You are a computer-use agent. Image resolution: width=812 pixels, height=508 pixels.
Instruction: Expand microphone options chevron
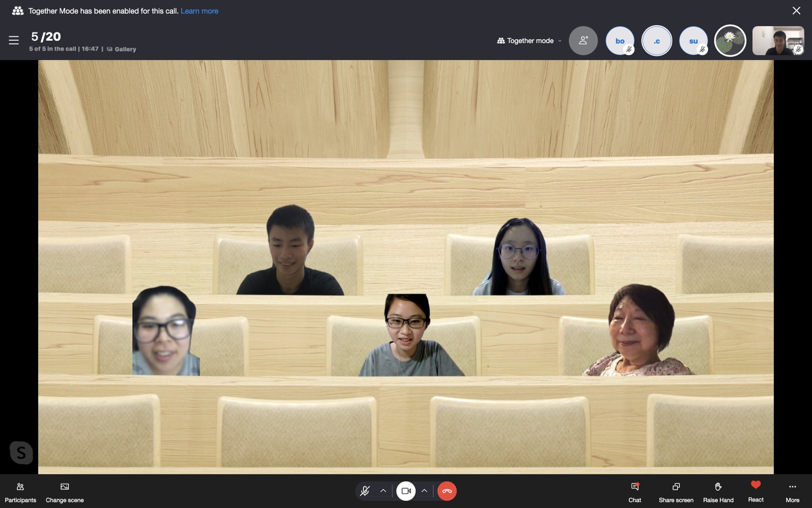pyautogui.click(x=383, y=491)
